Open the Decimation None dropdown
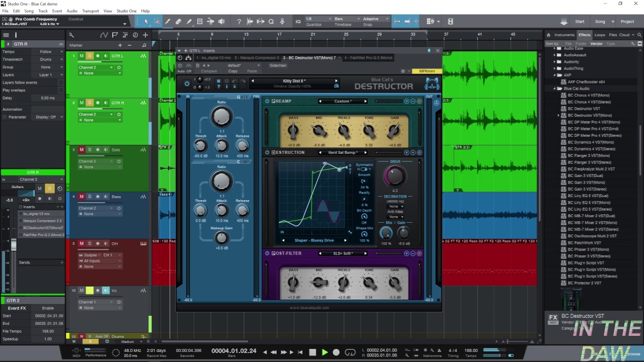The width and height of the screenshot is (644, 362). (x=395, y=206)
